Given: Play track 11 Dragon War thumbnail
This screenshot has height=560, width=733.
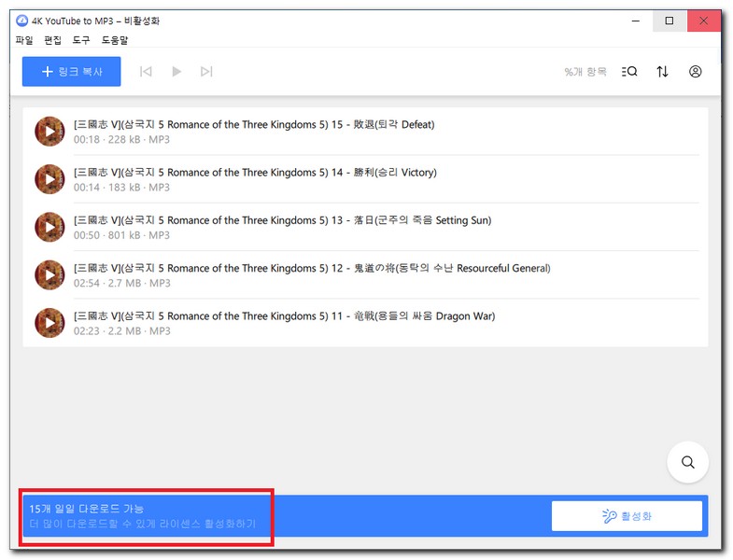Looking at the screenshot, I should tap(49, 323).
